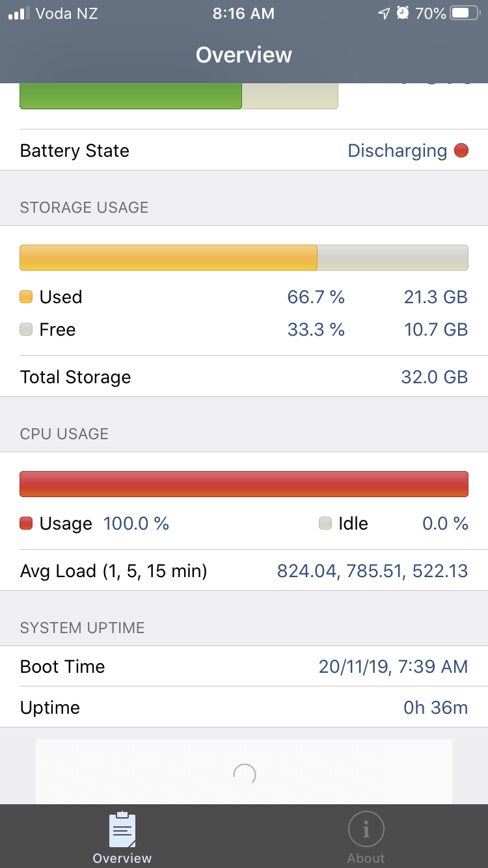Tap the alarm clock status icon

tap(403, 13)
